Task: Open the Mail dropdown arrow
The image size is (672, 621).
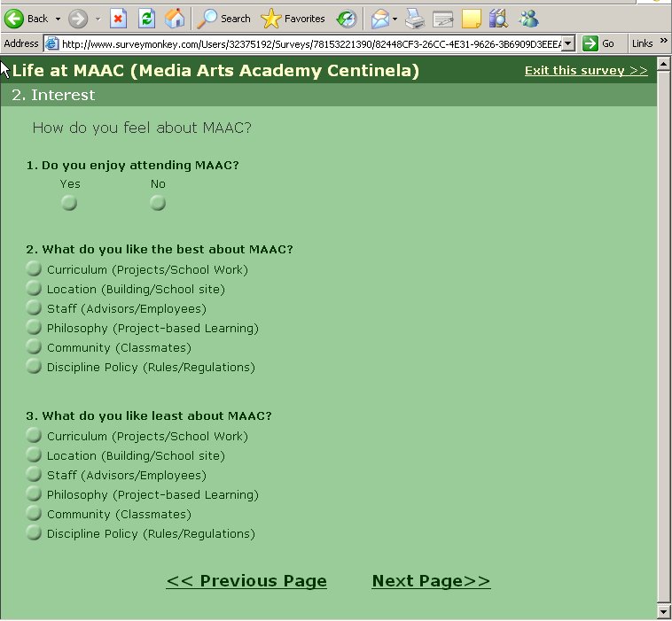Action: point(395,19)
